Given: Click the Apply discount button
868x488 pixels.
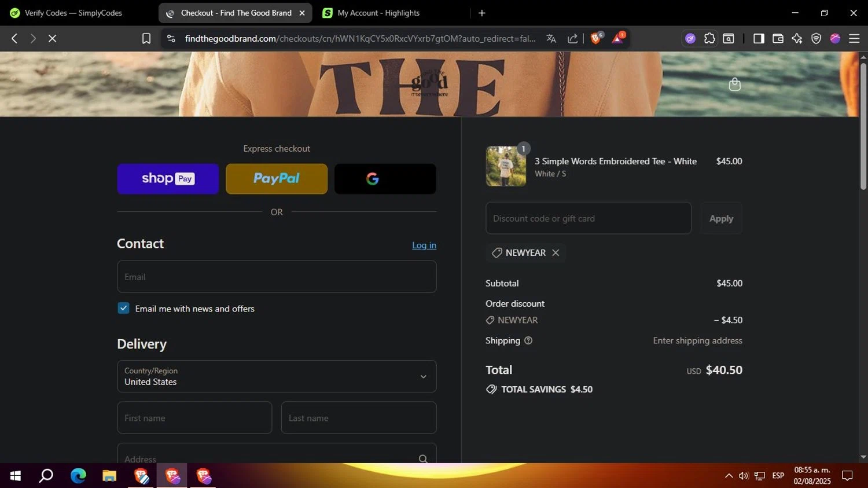Looking at the screenshot, I should 721,218.
